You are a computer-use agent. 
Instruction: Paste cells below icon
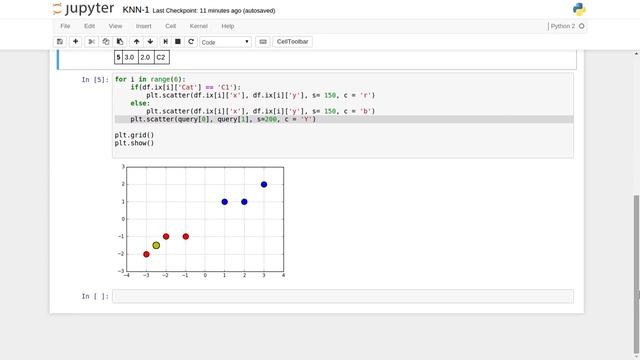pos(120,42)
